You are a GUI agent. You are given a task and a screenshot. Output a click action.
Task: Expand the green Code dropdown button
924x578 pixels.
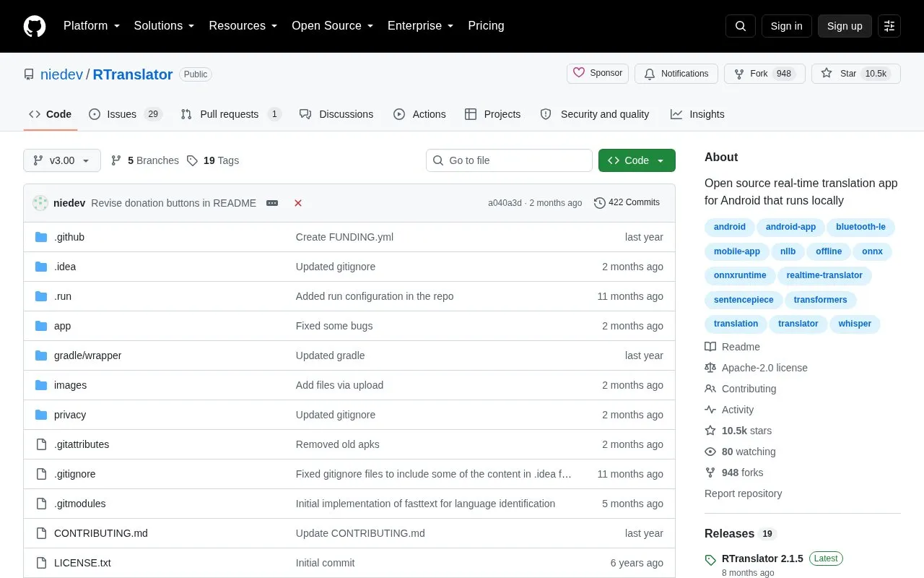(x=637, y=160)
